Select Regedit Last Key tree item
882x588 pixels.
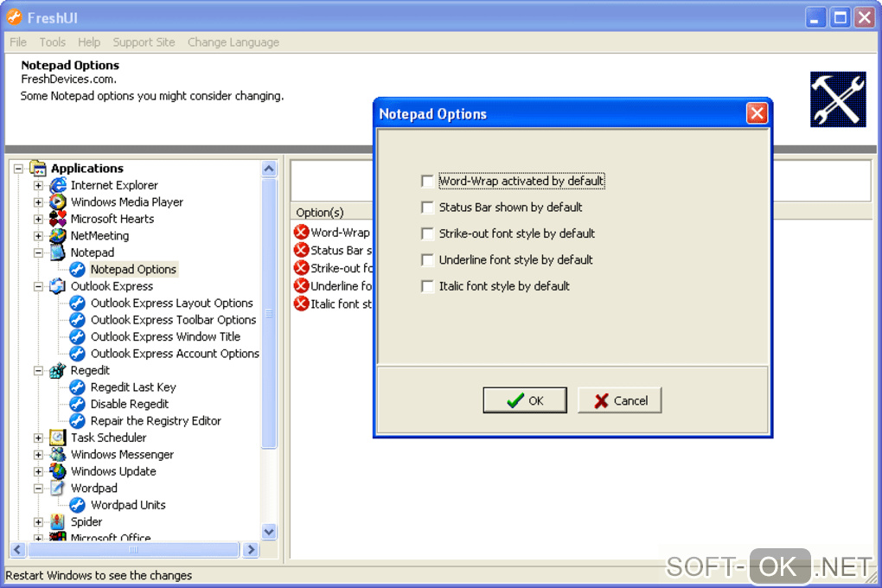coord(133,387)
